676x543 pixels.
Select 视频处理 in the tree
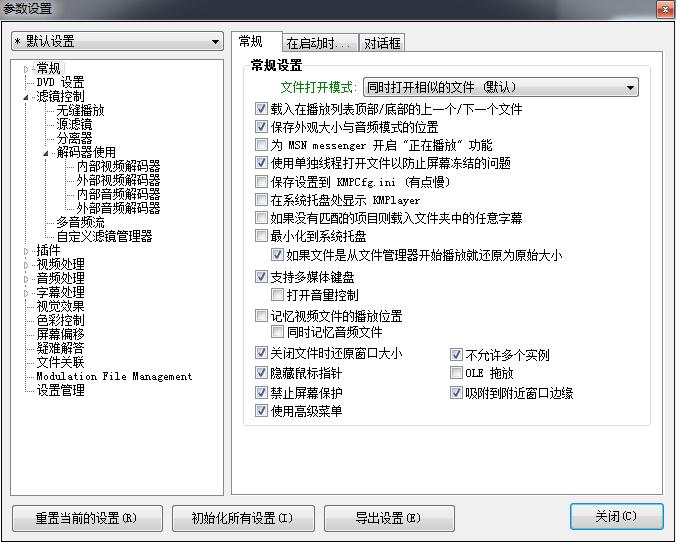click(60, 264)
